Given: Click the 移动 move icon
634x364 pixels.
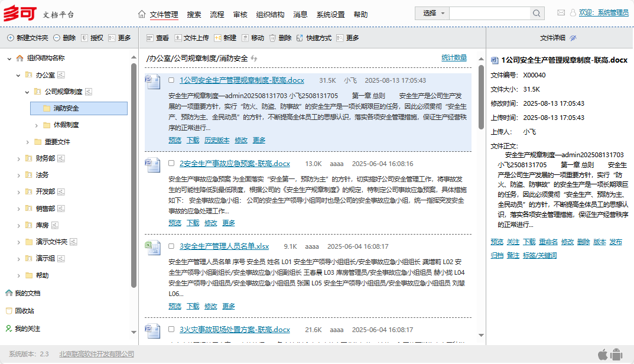Looking at the screenshot, I should (245, 38).
